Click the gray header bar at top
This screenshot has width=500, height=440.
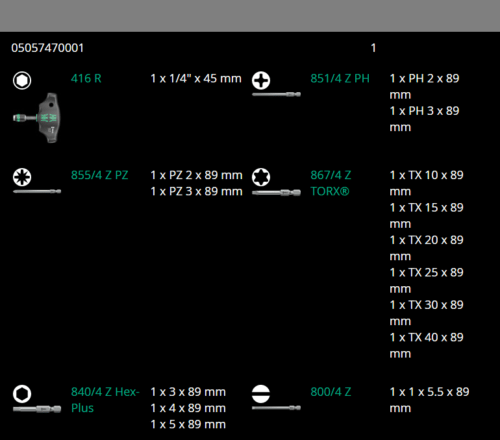point(250,16)
